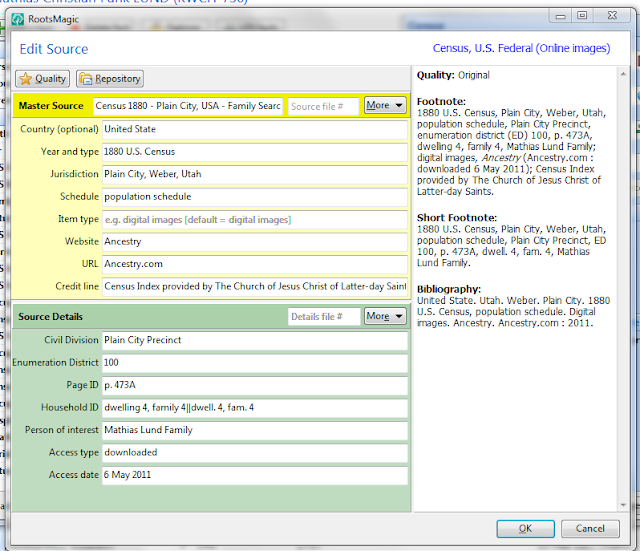The image size is (640, 551).
Task: Expand the Master Source More dropdown
Action: click(x=385, y=105)
